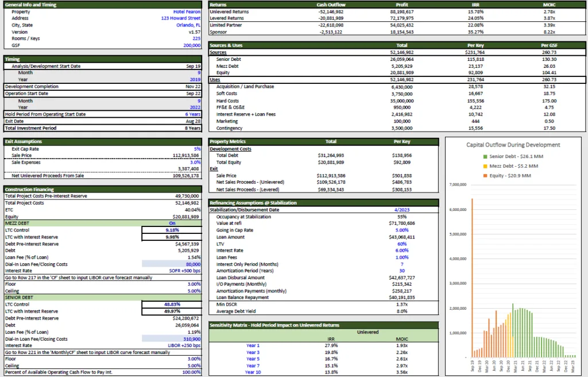Select the Hotel Fearon property name cell

pos(187,11)
